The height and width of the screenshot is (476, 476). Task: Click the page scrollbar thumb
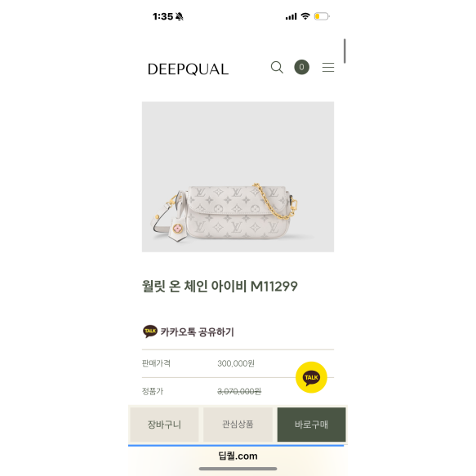point(345,51)
